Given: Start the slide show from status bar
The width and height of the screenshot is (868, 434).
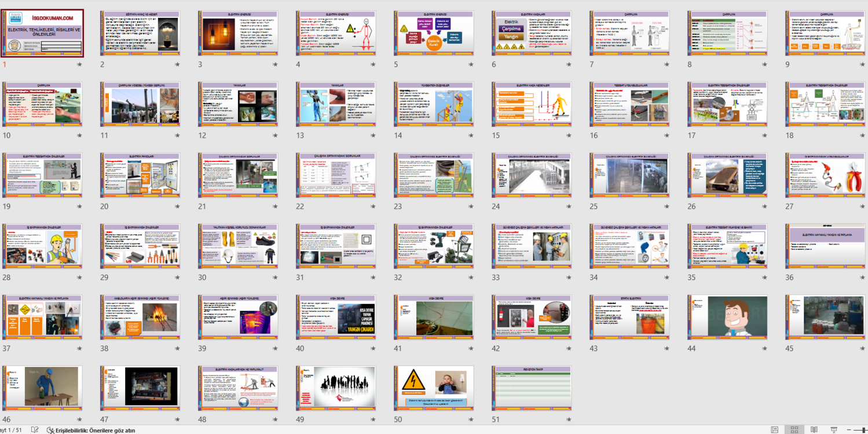Looking at the screenshot, I should pyautogui.click(x=834, y=430).
